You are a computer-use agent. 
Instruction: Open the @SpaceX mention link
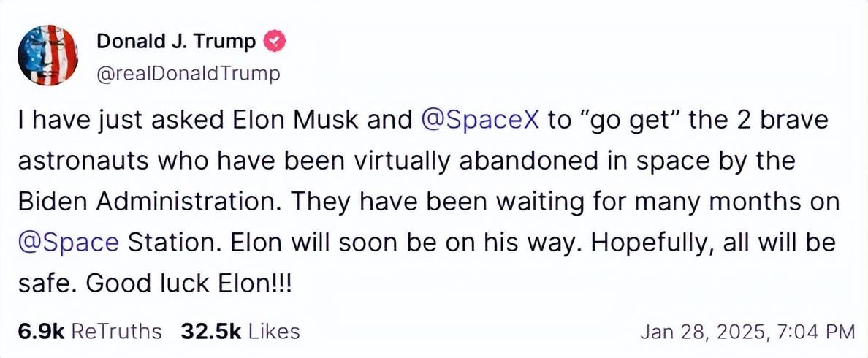(x=481, y=120)
